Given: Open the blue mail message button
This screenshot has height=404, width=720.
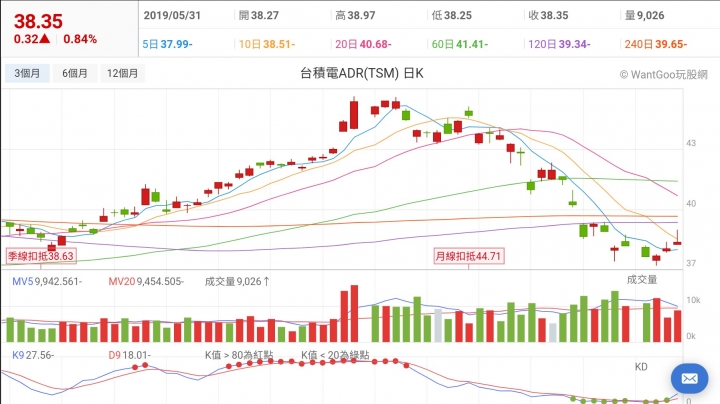Looking at the screenshot, I should (689, 378).
